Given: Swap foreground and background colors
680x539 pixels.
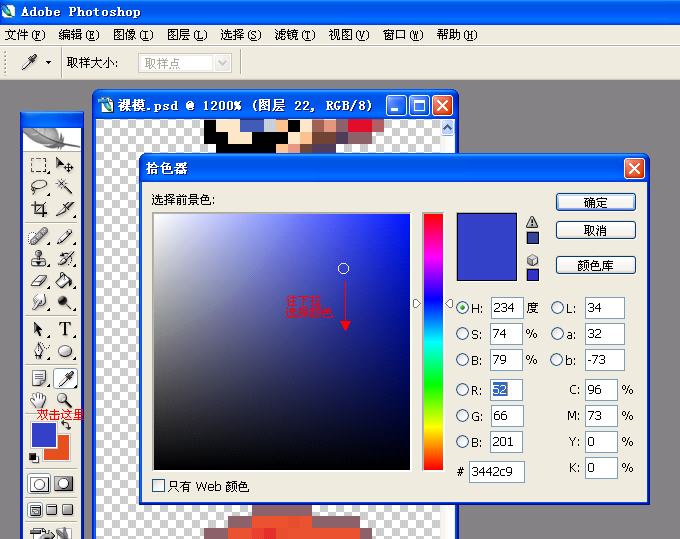Looking at the screenshot, I should pyautogui.click(x=66, y=425).
